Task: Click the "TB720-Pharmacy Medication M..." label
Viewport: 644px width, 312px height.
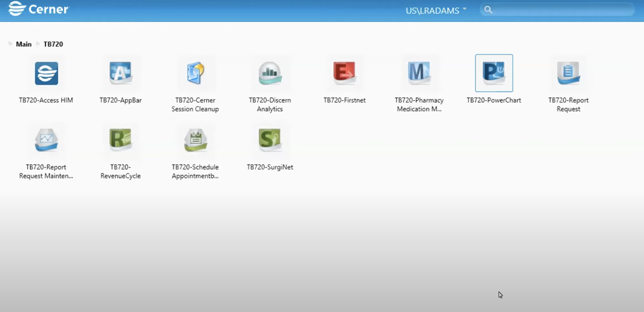Action: pyautogui.click(x=419, y=105)
